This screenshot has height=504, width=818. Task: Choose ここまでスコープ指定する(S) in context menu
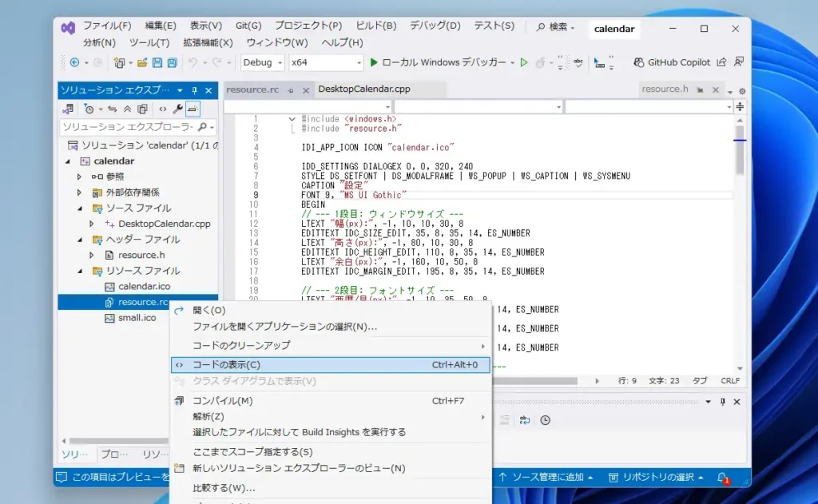pos(330,452)
